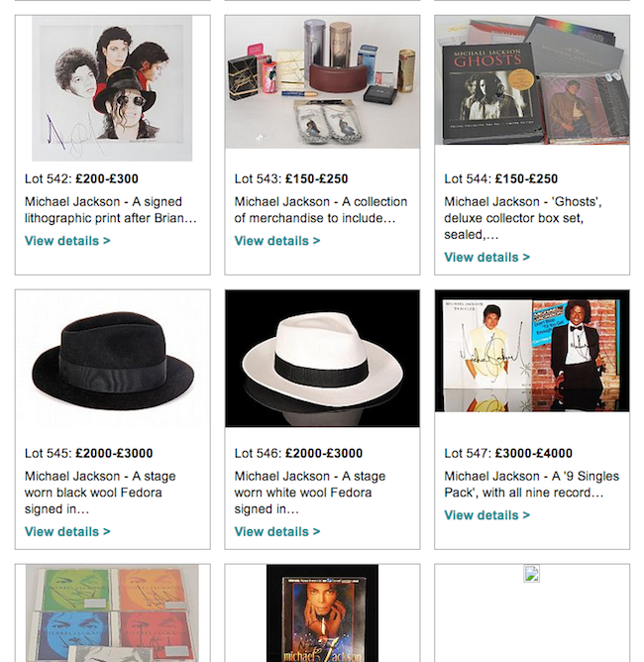View details for Lot 544

(486, 258)
